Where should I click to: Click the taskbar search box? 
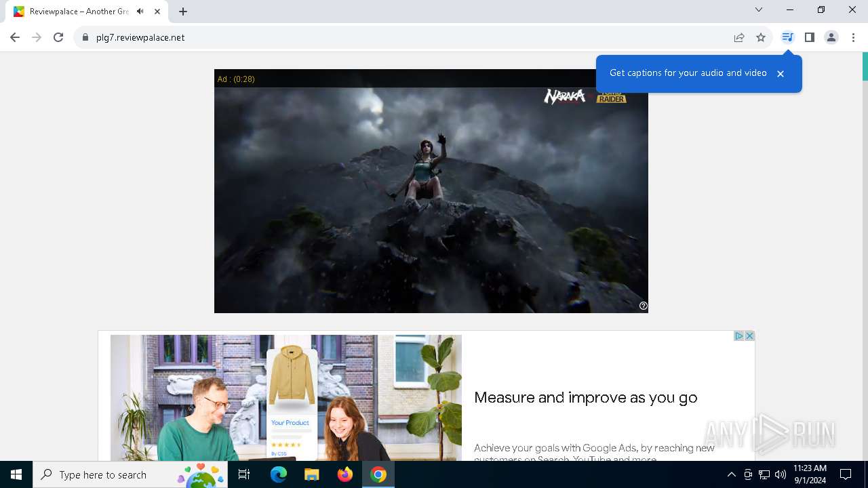(x=130, y=474)
